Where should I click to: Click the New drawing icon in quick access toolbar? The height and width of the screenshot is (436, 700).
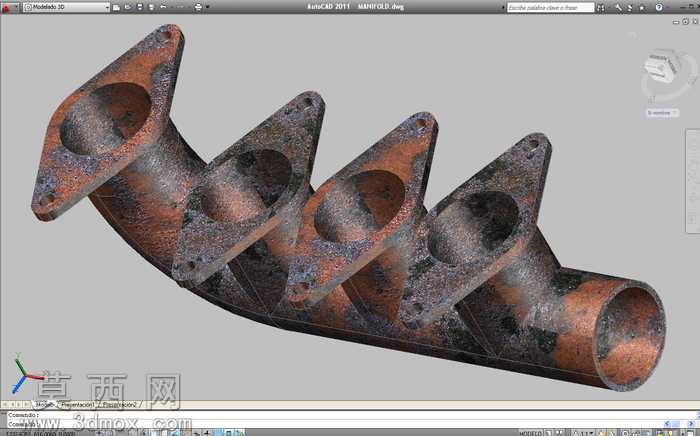tap(116, 7)
